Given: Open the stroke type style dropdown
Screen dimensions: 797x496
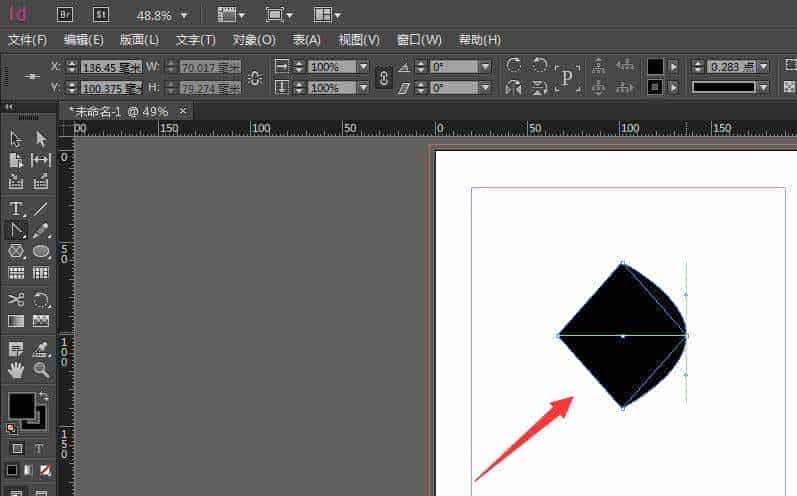Looking at the screenshot, I should [x=763, y=87].
